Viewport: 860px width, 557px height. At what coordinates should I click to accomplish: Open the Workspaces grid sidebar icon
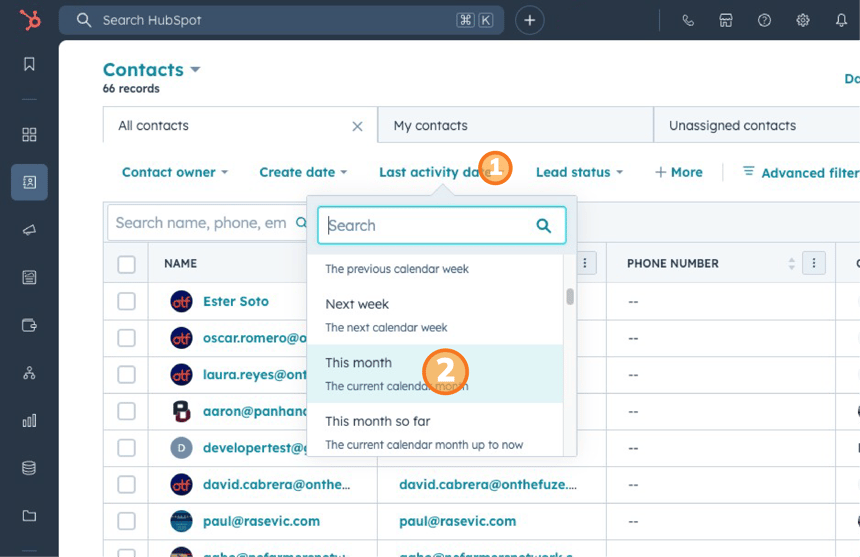pos(29,134)
